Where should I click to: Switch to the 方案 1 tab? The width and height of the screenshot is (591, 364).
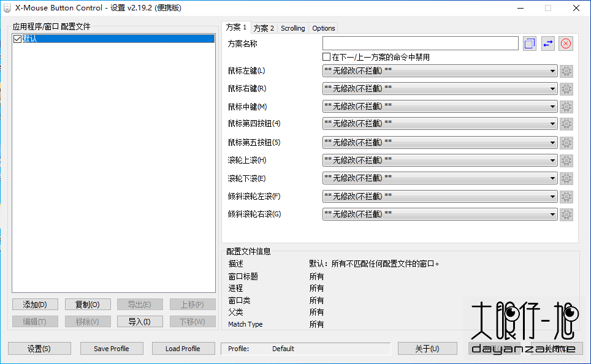pos(236,27)
